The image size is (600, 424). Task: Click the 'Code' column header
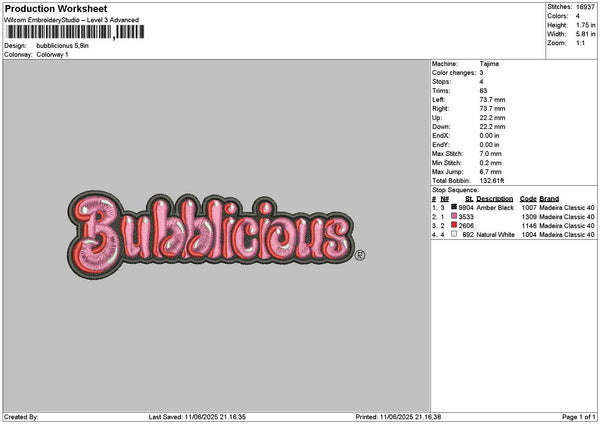click(528, 199)
